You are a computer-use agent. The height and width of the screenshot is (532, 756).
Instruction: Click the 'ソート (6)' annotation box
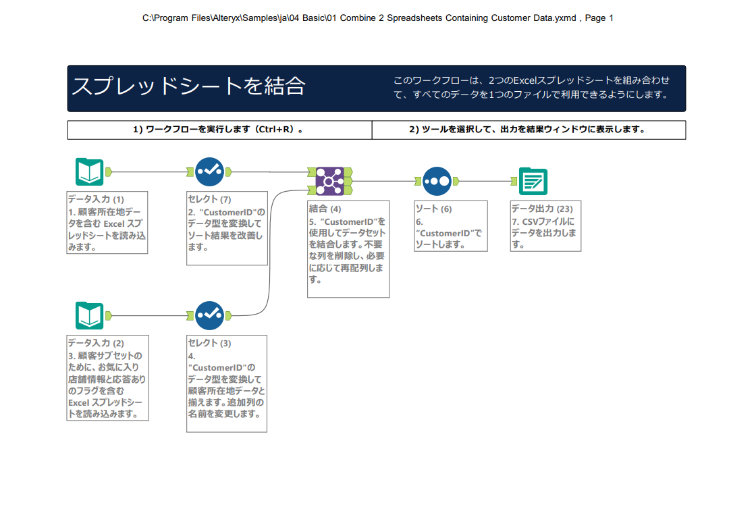pos(451,225)
